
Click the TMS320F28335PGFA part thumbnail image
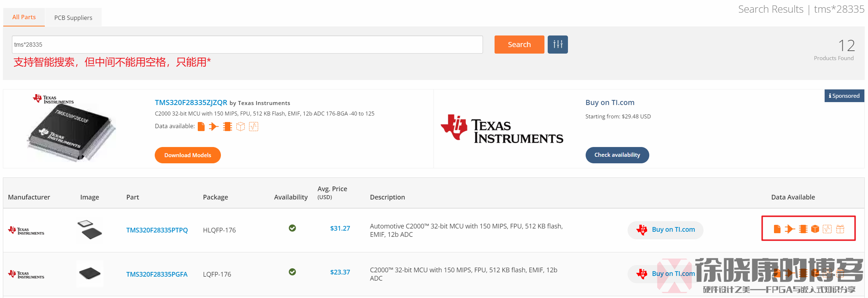90,274
